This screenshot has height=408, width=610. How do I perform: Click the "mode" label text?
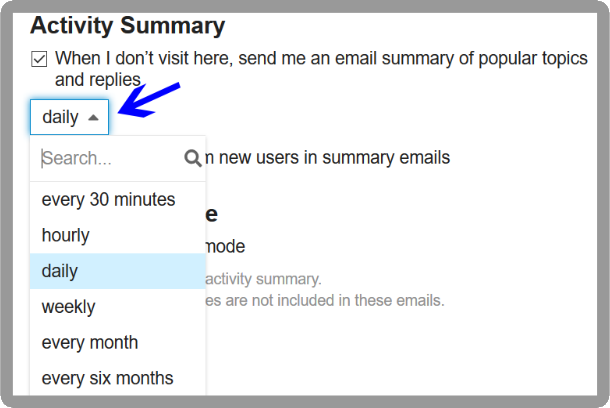pyautogui.click(x=225, y=246)
